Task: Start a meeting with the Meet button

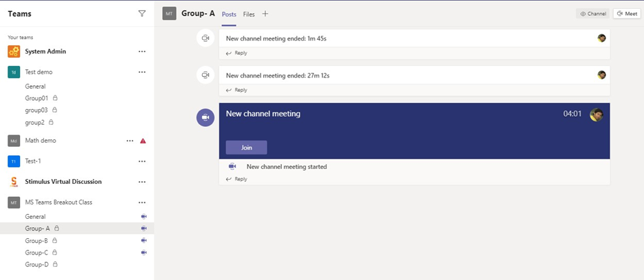Action: [x=627, y=14]
